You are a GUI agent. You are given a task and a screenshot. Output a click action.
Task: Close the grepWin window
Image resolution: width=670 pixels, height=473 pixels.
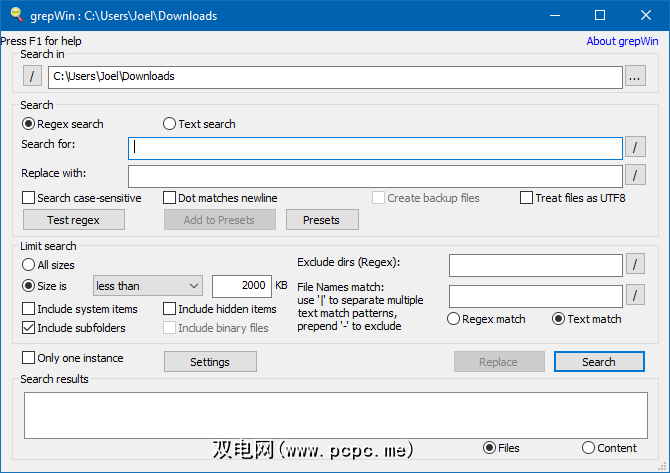coord(646,15)
